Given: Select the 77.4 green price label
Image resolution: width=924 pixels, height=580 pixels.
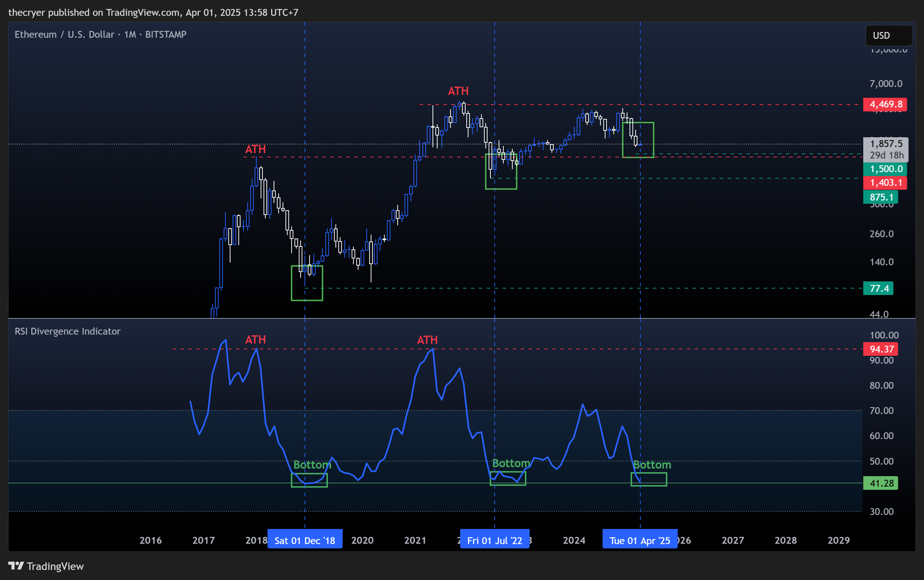Looking at the screenshot, I should pos(878,288).
